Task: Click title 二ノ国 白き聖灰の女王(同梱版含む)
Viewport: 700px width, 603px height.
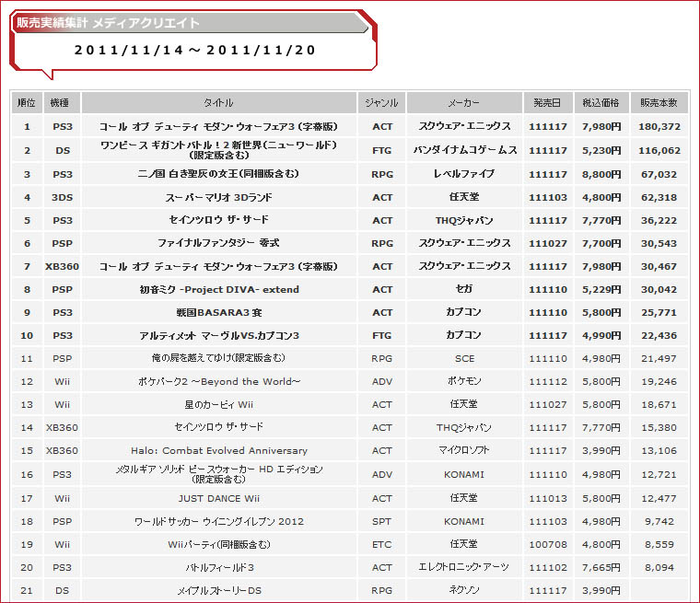Action: 219,174
